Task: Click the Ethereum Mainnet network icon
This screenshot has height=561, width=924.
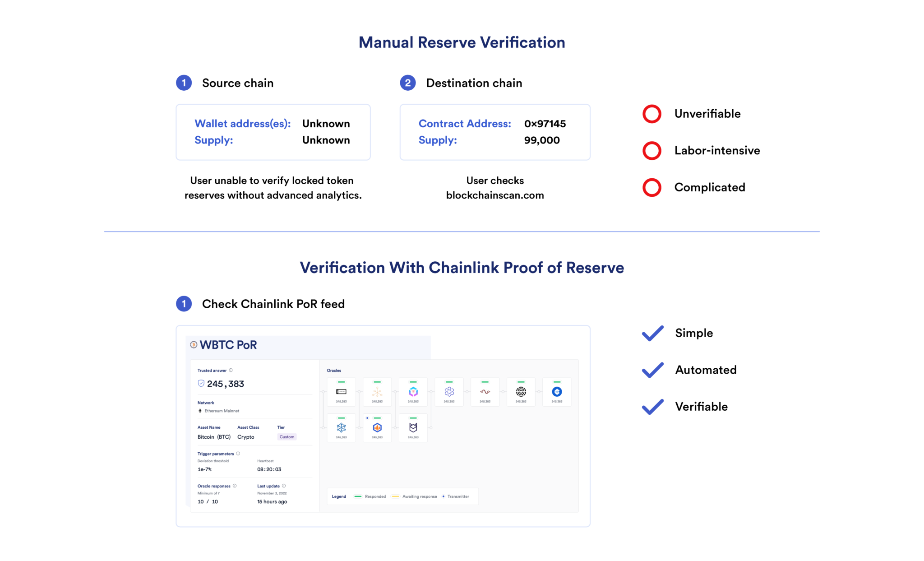Action: (x=200, y=411)
